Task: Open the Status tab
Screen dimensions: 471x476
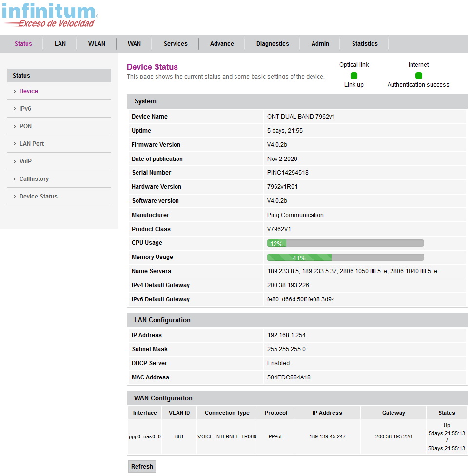Action: coord(23,44)
